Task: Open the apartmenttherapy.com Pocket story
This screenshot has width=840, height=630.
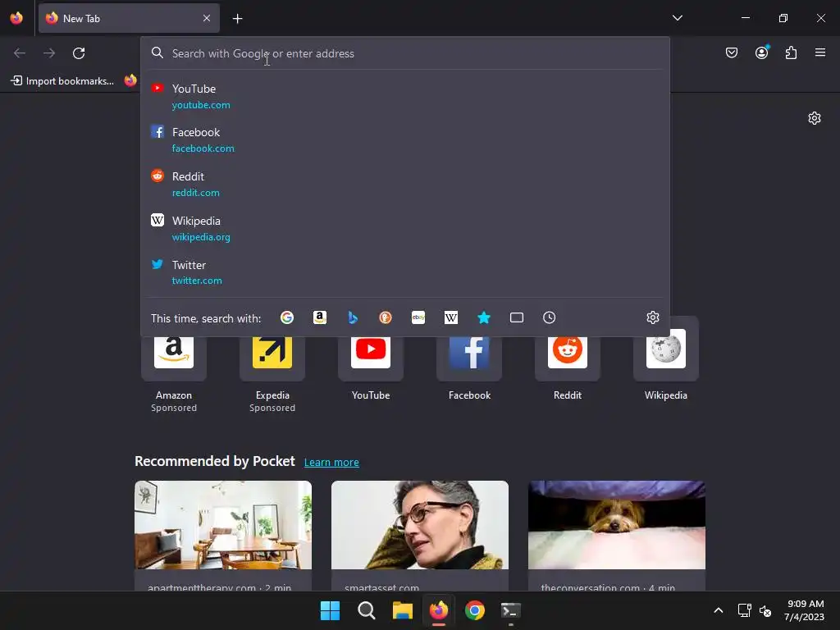Action: (x=223, y=536)
